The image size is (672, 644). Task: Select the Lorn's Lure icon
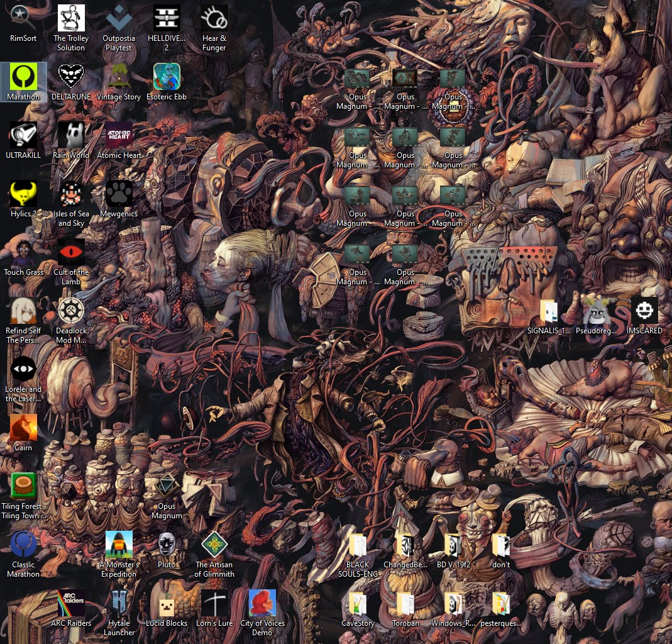point(214,603)
